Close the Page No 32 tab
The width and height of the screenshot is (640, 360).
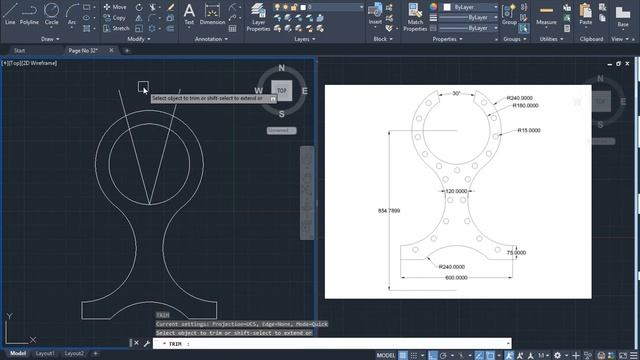(x=111, y=50)
